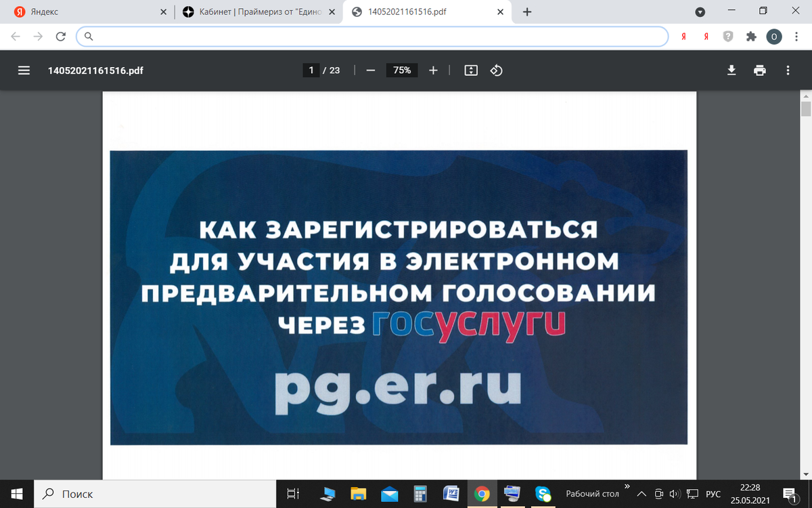Click the fit to page button
Screen dimensions: 812x508
point(472,70)
